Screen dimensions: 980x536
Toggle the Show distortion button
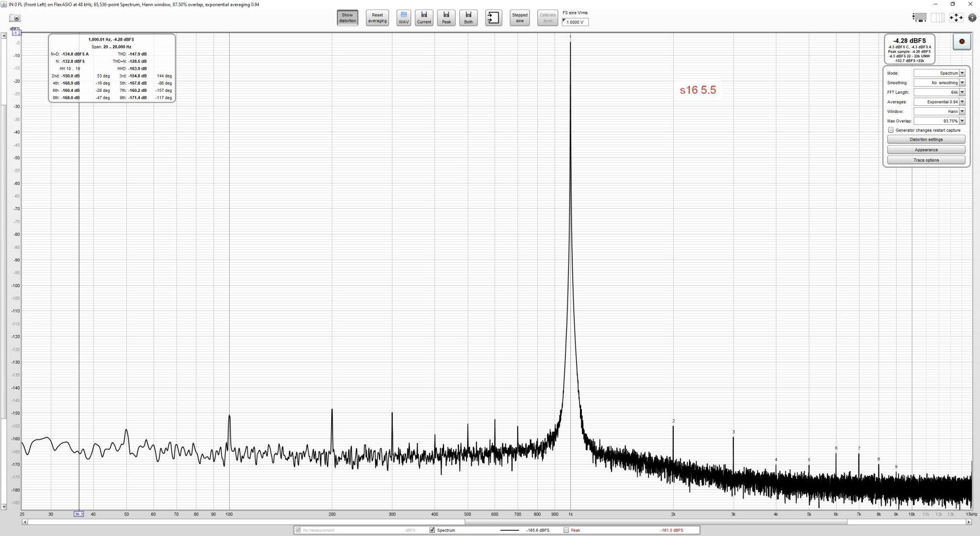pyautogui.click(x=347, y=18)
